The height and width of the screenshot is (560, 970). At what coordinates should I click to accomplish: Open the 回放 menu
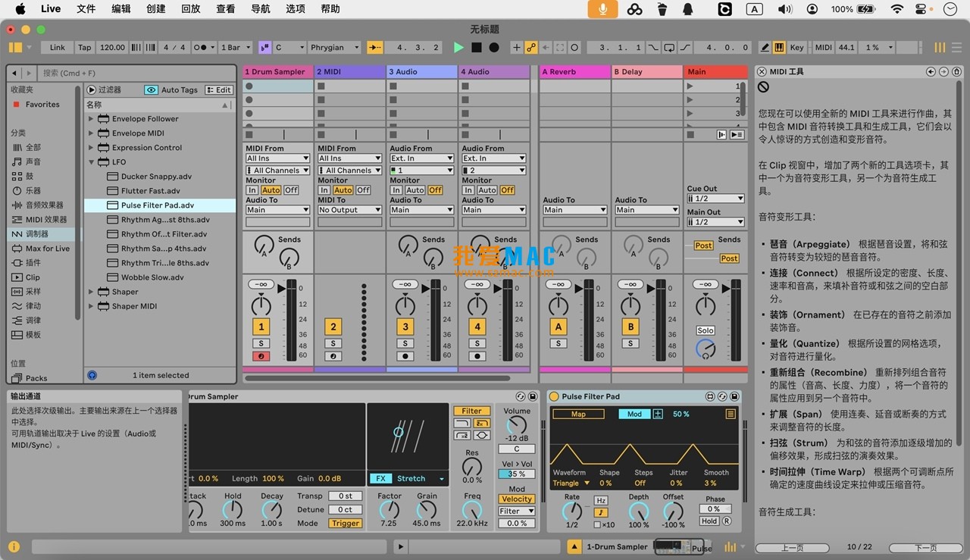coord(191,9)
